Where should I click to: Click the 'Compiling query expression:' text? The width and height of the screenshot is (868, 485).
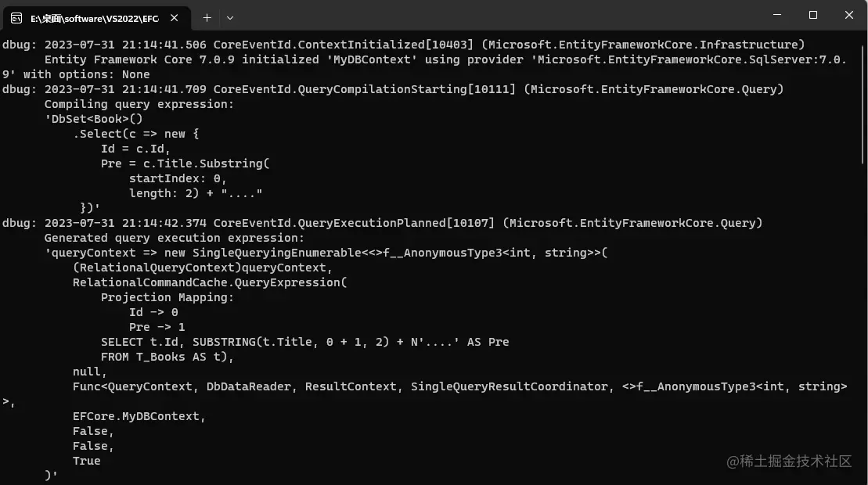[x=139, y=104]
